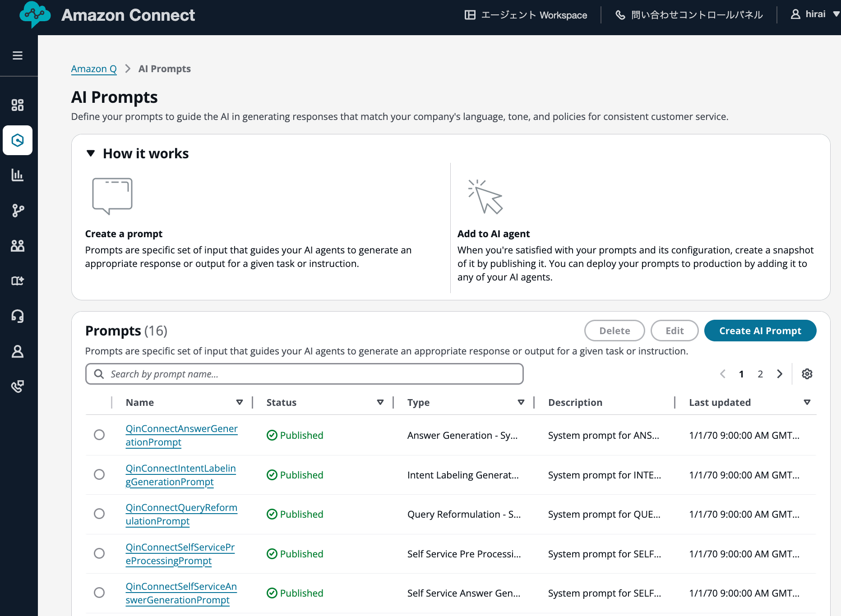Select QinConnectIntentLabelingGenerationPrompt radio button

(x=99, y=474)
